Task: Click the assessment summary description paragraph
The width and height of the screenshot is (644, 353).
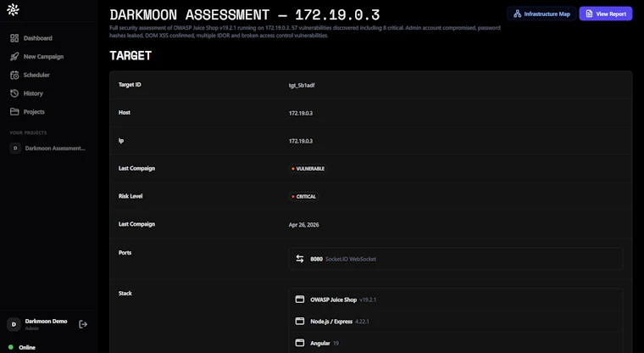Action: click(x=305, y=31)
